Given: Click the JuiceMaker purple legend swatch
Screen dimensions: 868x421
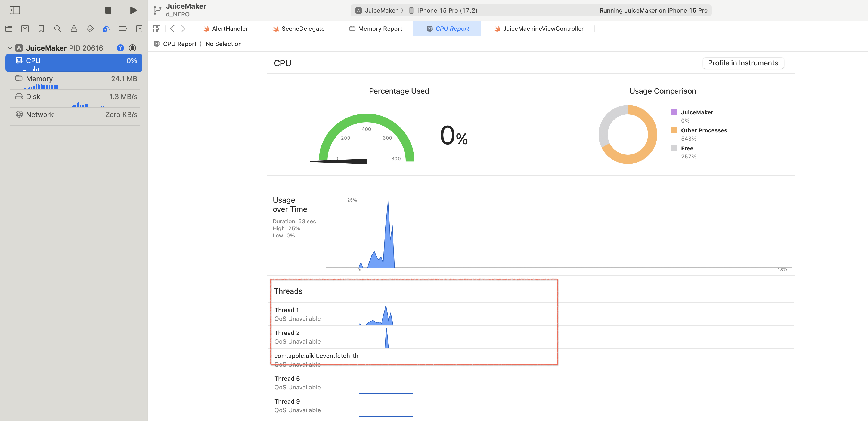Looking at the screenshot, I should (674, 112).
